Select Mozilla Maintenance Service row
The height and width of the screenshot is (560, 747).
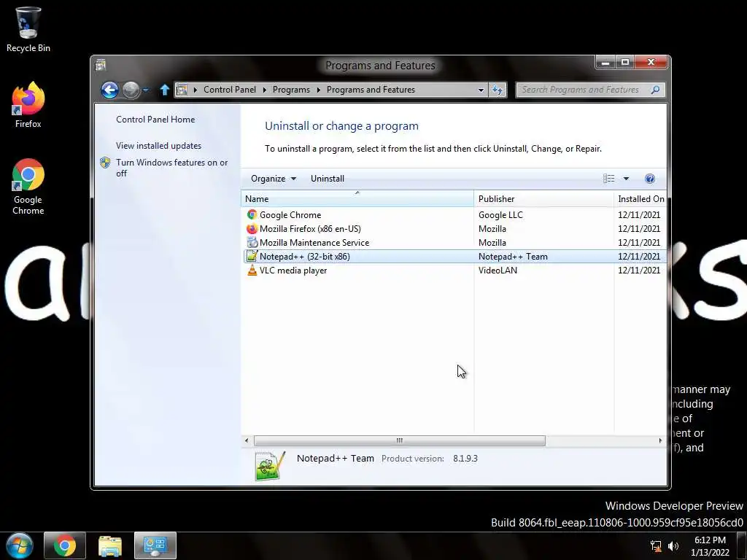pyautogui.click(x=454, y=242)
